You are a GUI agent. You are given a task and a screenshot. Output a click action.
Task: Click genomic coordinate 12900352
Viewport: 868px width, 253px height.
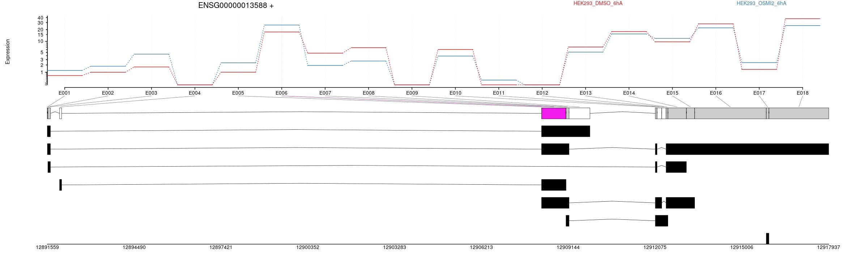pyautogui.click(x=308, y=248)
